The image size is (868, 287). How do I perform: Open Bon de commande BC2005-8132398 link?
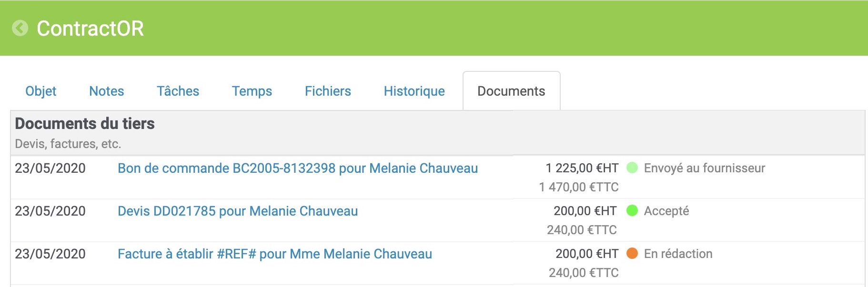(297, 168)
